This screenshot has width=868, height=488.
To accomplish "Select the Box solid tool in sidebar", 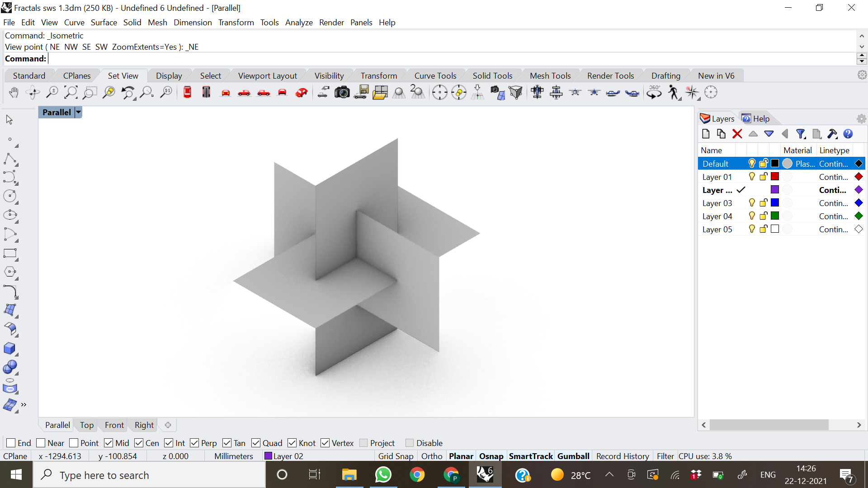I will [9, 348].
